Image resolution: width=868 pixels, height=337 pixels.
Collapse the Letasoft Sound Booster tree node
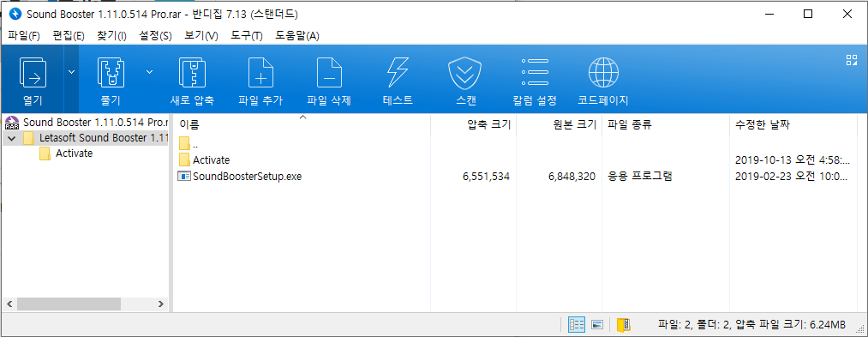pyautogui.click(x=12, y=138)
